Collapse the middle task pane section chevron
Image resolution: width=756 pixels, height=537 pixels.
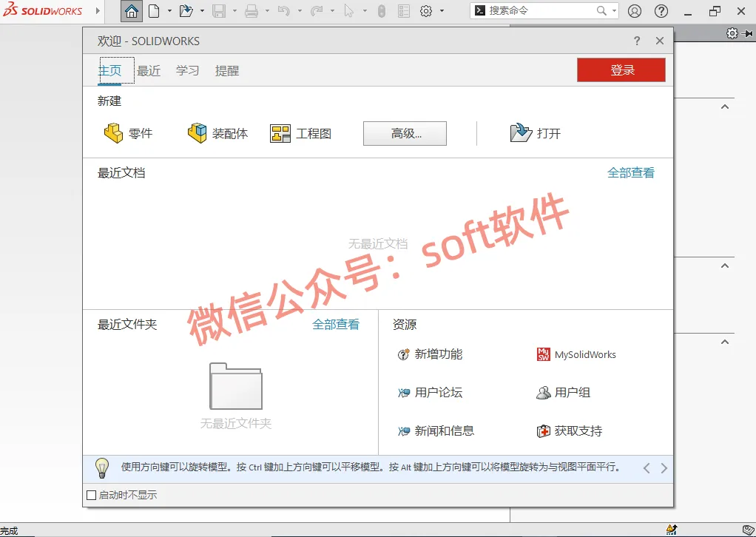click(725, 266)
